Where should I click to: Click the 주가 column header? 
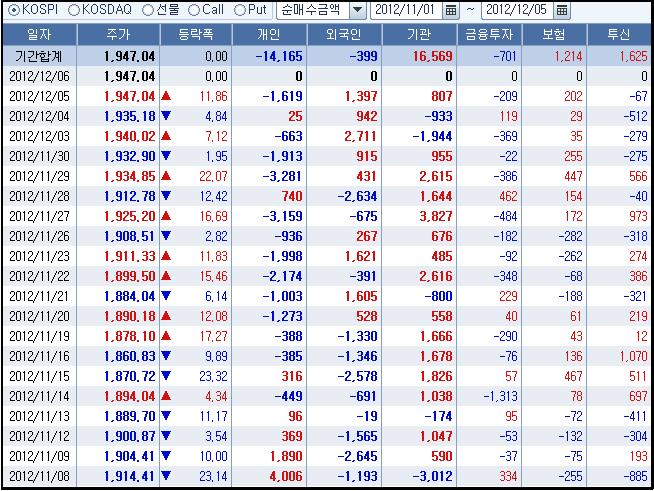[118, 34]
